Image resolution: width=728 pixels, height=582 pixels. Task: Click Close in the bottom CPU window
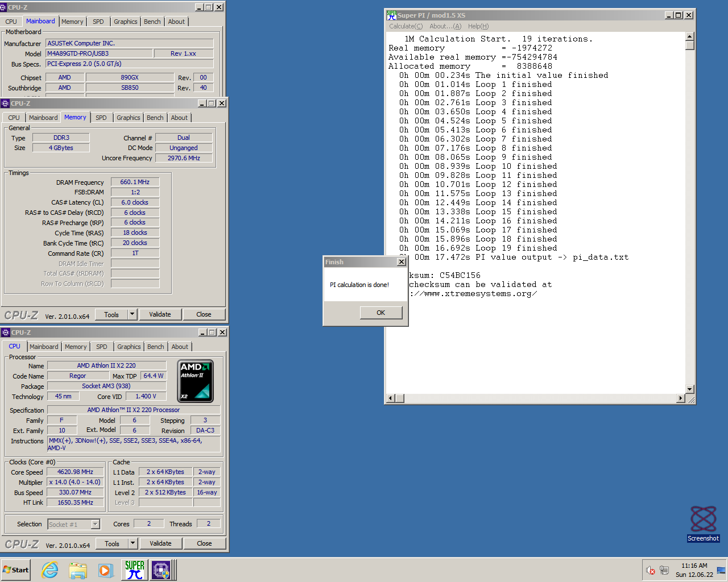click(204, 543)
